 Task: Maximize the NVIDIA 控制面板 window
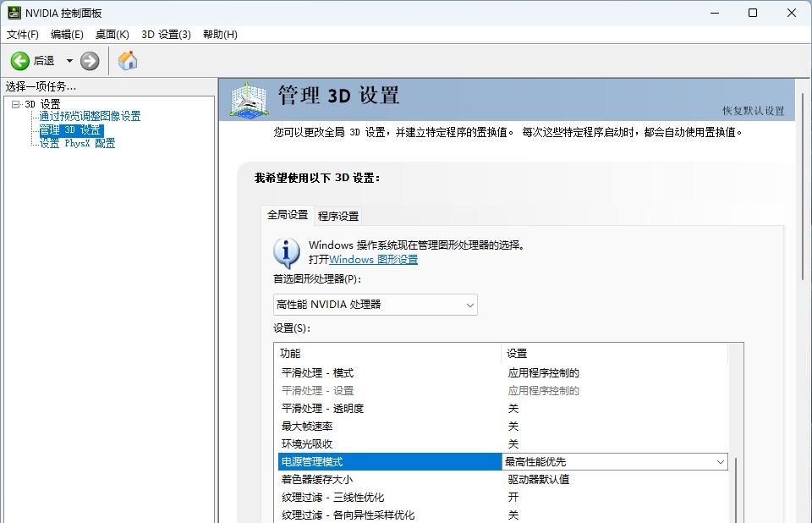[x=753, y=13]
